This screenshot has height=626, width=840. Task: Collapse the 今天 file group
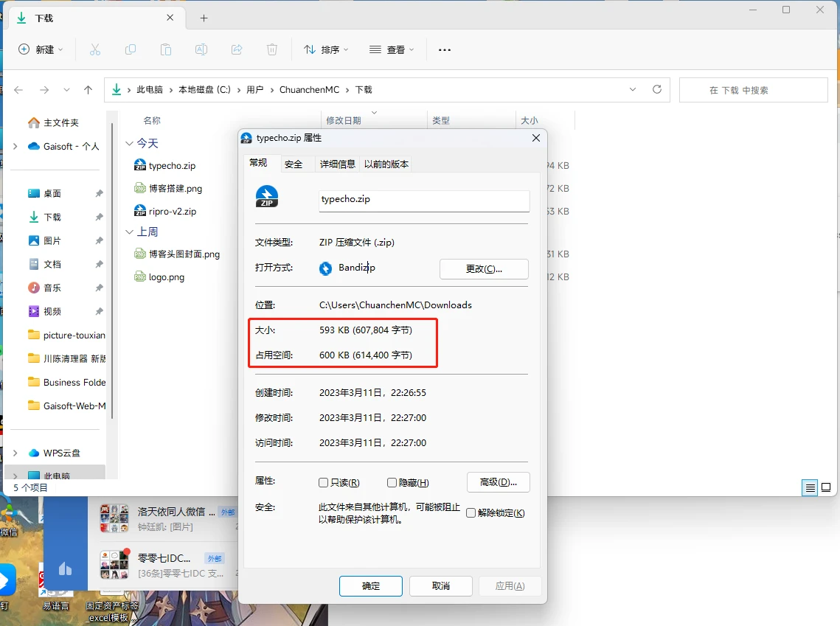tap(130, 143)
